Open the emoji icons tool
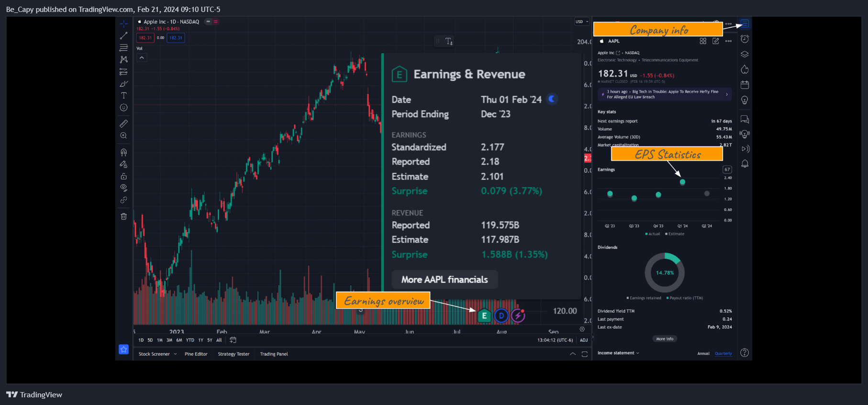 point(123,108)
